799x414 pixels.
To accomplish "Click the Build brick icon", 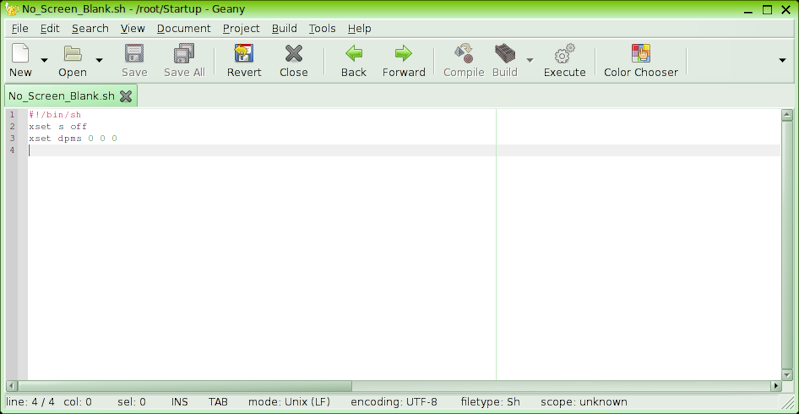I will tap(504, 53).
